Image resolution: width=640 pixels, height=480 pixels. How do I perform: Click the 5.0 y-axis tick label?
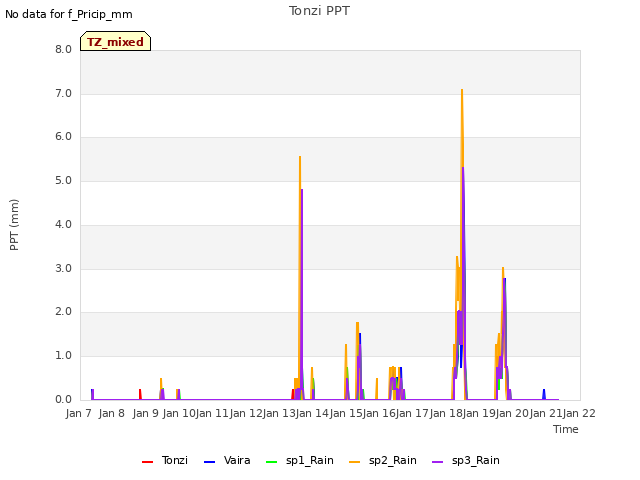[x=63, y=181]
